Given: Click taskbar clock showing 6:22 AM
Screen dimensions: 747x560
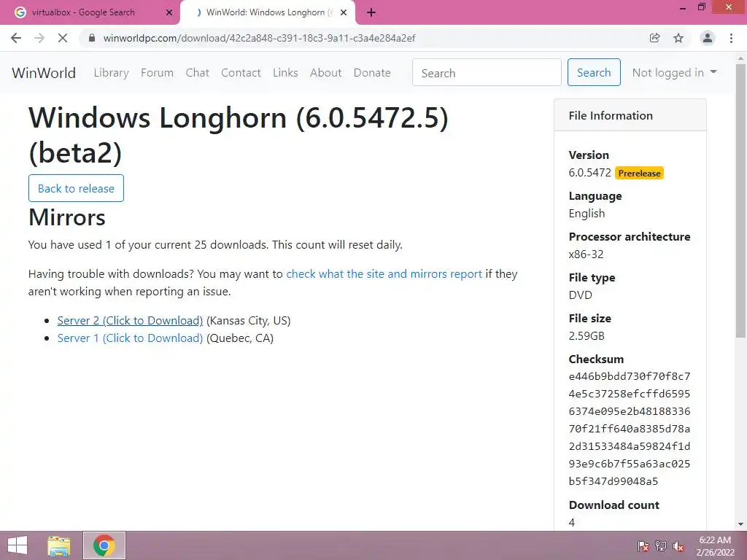Looking at the screenshot, I should click(715, 546).
